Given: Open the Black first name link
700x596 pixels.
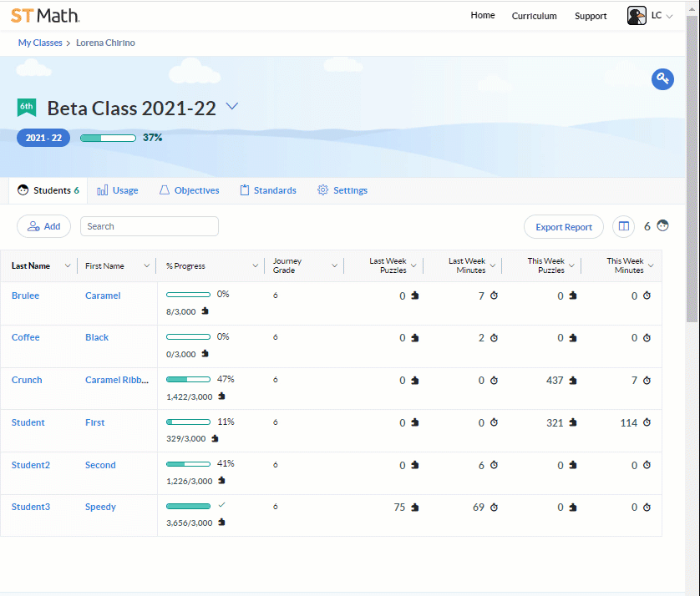Looking at the screenshot, I should pos(97,337).
